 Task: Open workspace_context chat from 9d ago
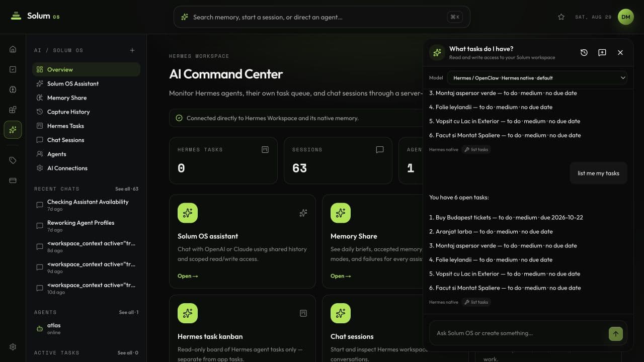pyautogui.click(x=86, y=267)
